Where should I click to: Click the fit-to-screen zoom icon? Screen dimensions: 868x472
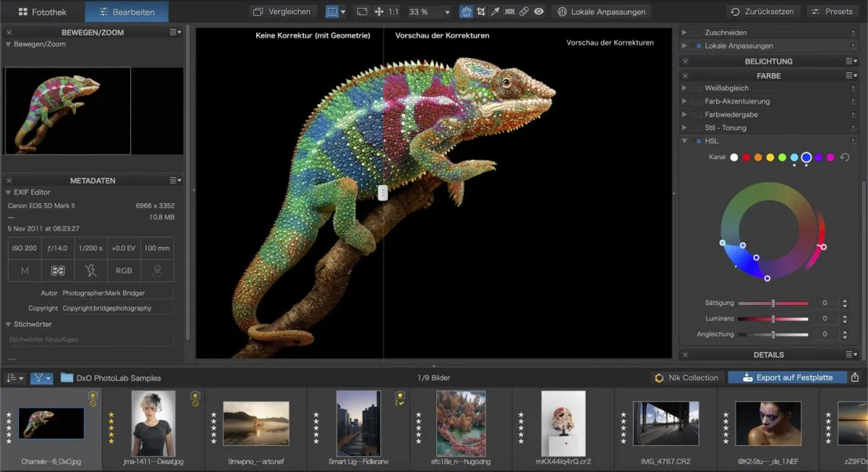(x=362, y=12)
